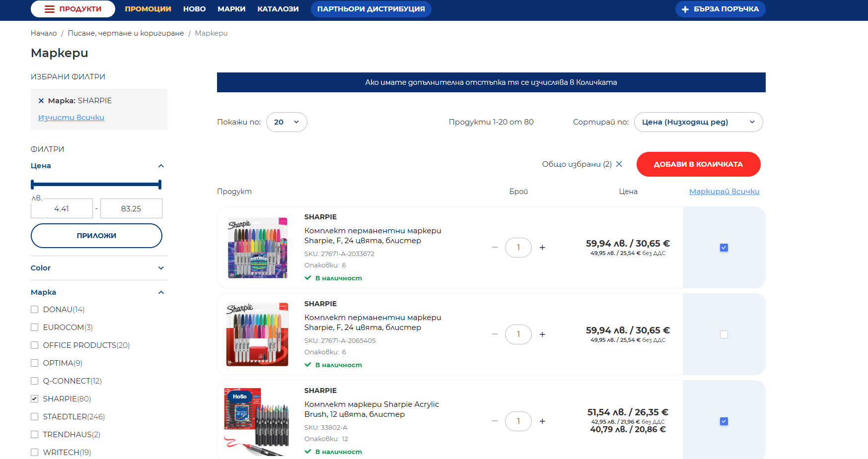Viewport: 868px width, 459px height.
Task: Increase quantity of first Sharpie set
Action: tap(542, 248)
